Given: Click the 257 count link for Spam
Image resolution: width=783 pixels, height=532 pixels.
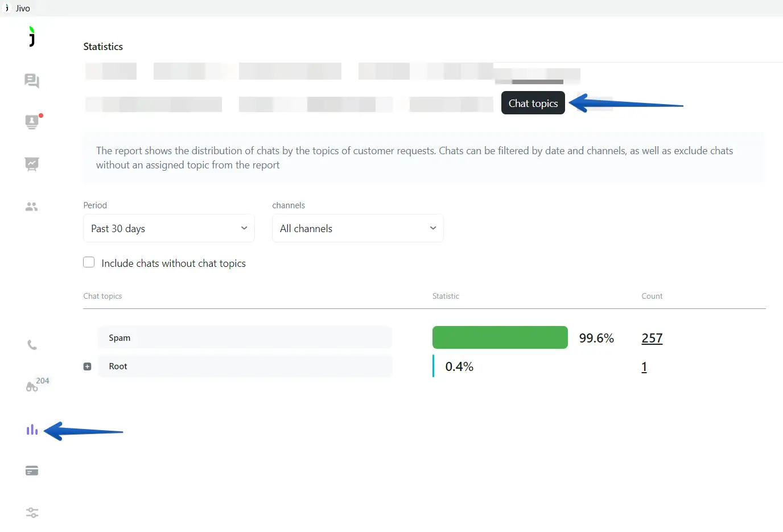Looking at the screenshot, I should click(652, 338).
